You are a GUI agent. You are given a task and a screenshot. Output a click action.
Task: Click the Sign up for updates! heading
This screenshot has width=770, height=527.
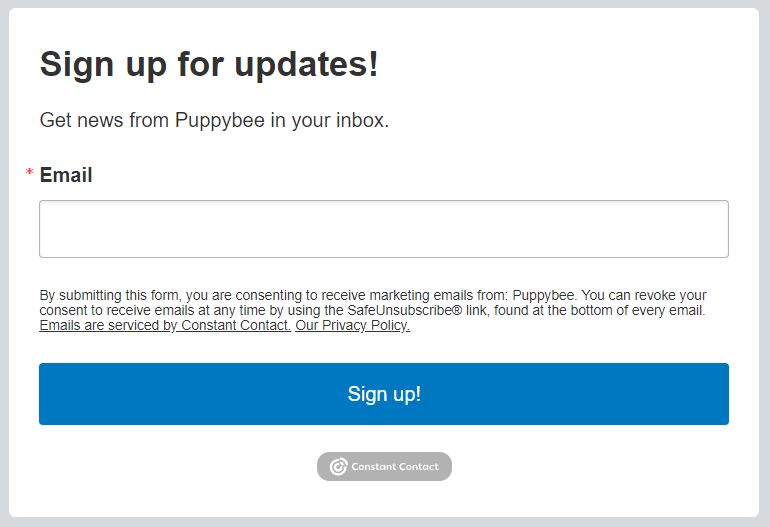209,65
